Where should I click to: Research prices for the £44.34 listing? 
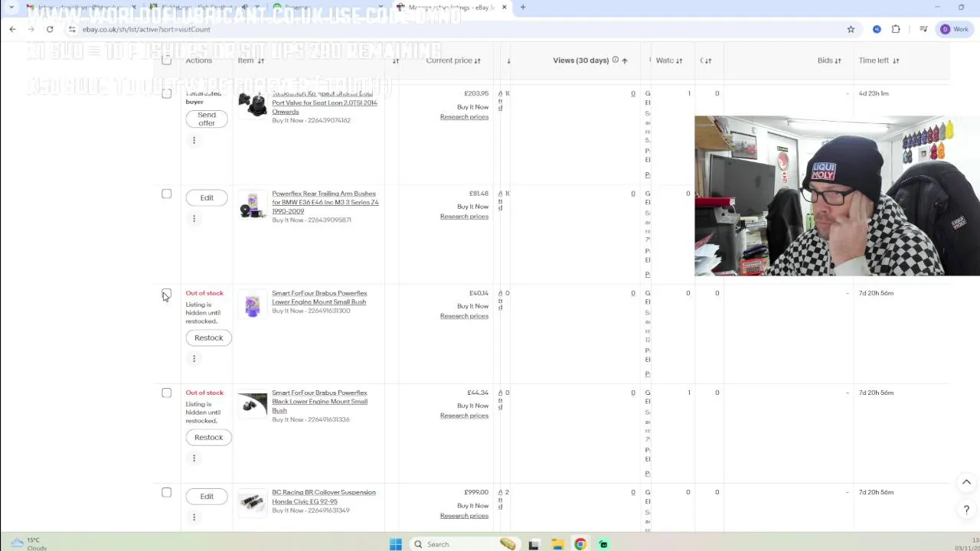tap(464, 416)
